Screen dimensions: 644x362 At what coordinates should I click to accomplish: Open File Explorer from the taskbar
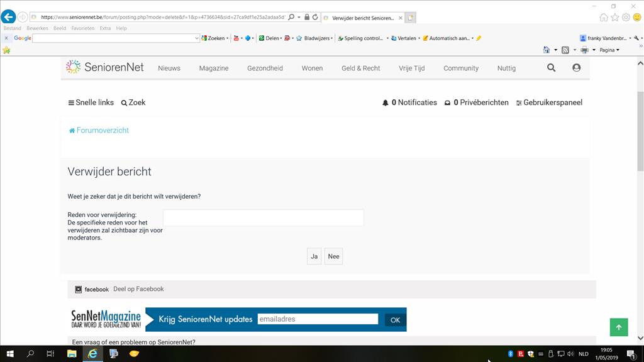click(72, 354)
